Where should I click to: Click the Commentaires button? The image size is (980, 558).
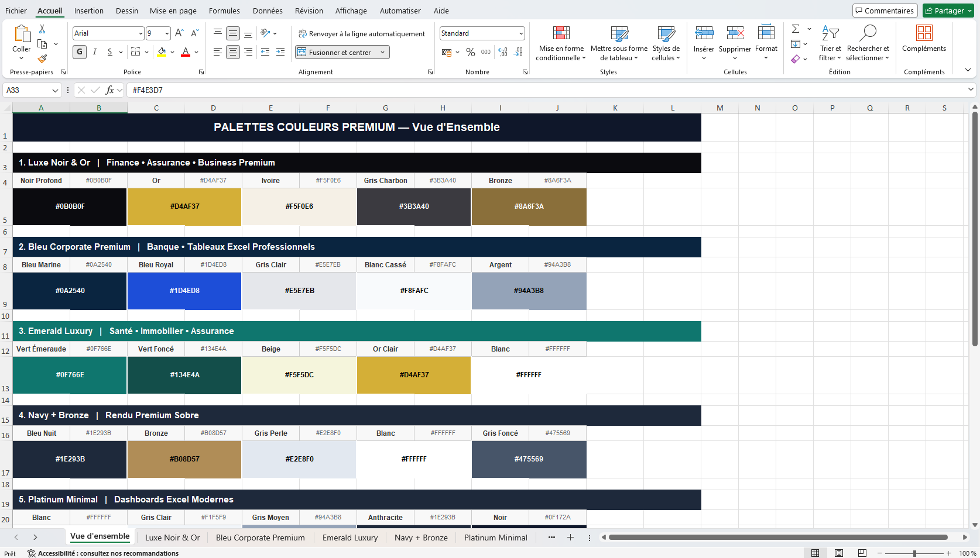click(x=885, y=11)
